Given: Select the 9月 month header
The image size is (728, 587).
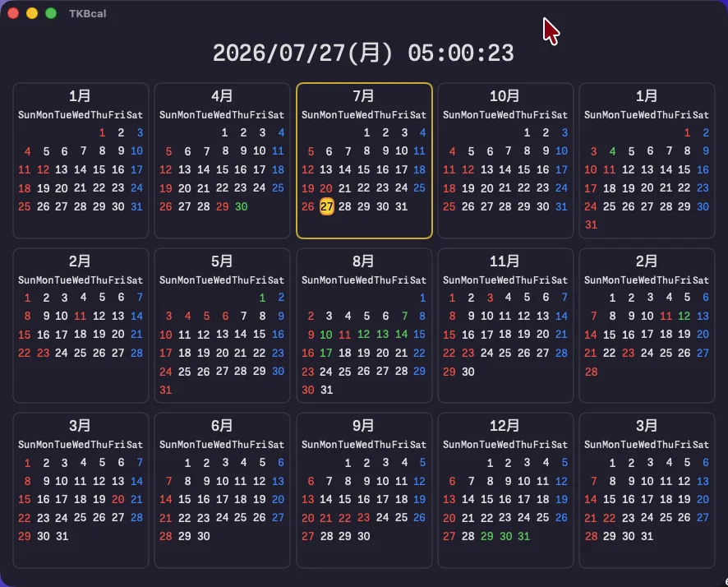Looking at the screenshot, I should [x=363, y=425].
